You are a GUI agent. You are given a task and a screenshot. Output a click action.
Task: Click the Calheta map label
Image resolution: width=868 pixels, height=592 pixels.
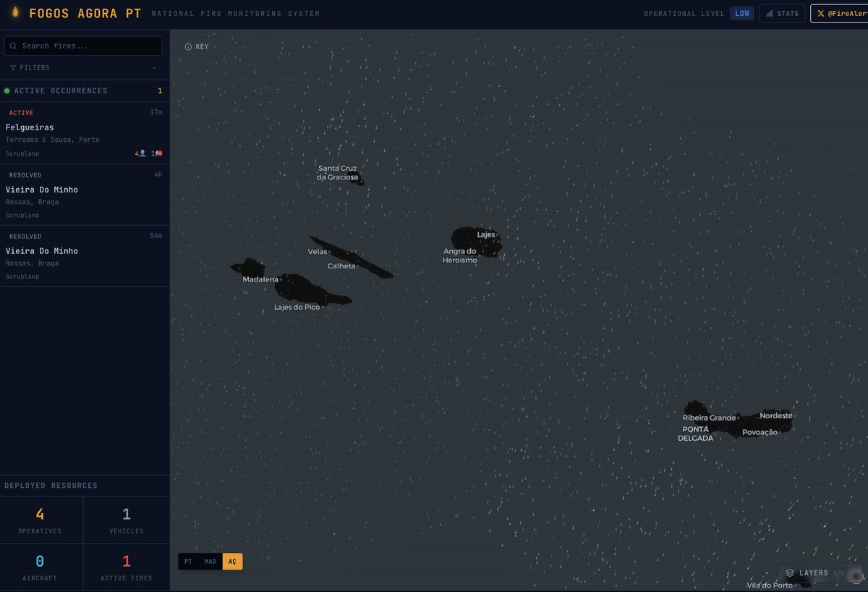(x=341, y=266)
